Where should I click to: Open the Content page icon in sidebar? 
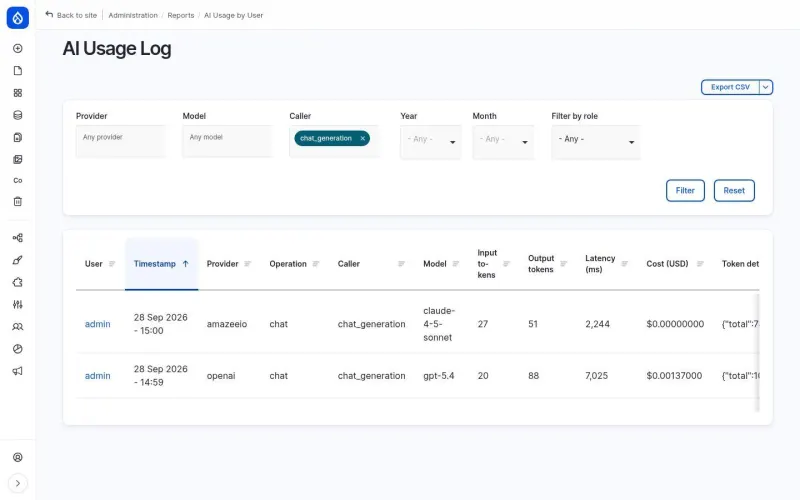17,70
